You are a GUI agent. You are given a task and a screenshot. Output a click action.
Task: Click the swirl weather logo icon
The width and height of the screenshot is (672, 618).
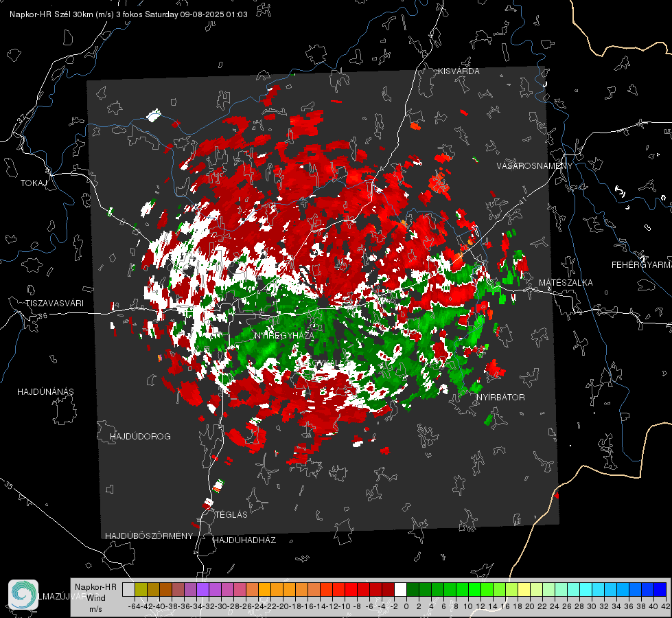pyautogui.click(x=23, y=595)
